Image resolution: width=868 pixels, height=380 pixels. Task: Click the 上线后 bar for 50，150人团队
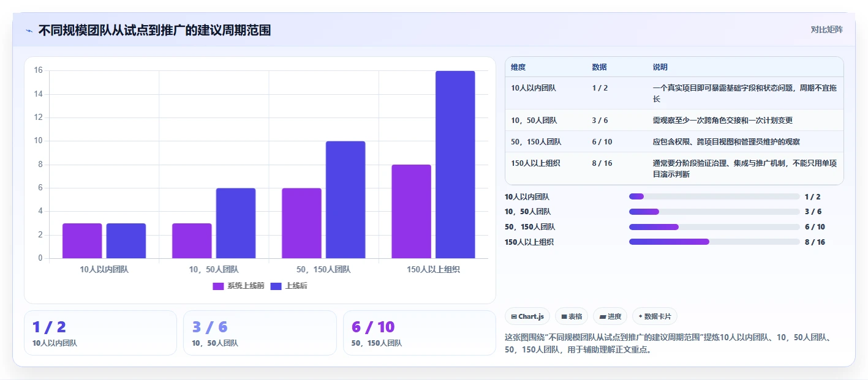(x=345, y=200)
